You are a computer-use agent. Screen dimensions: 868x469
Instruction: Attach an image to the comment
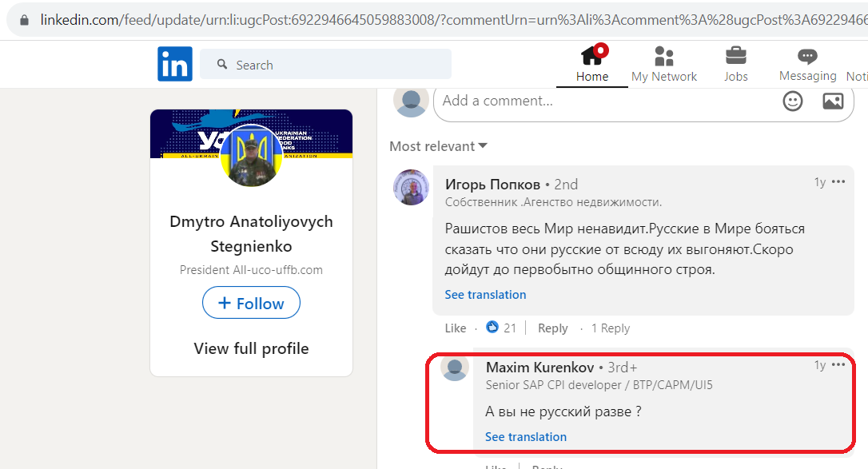tap(833, 101)
